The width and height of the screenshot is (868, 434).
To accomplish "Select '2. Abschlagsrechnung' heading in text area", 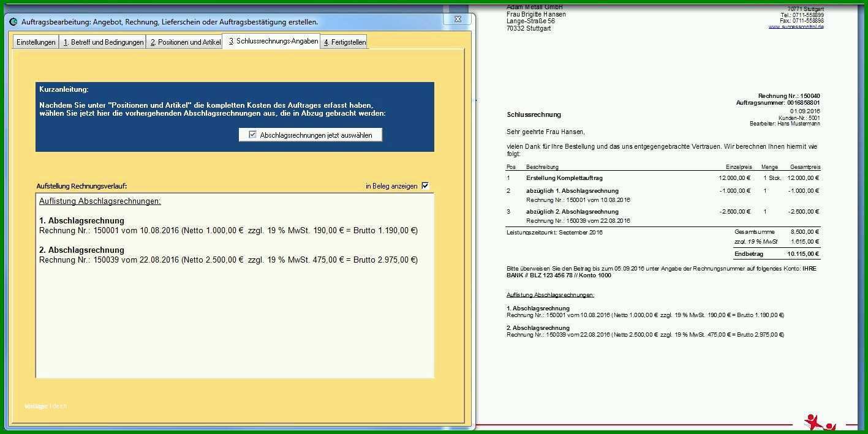I will point(81,250).
